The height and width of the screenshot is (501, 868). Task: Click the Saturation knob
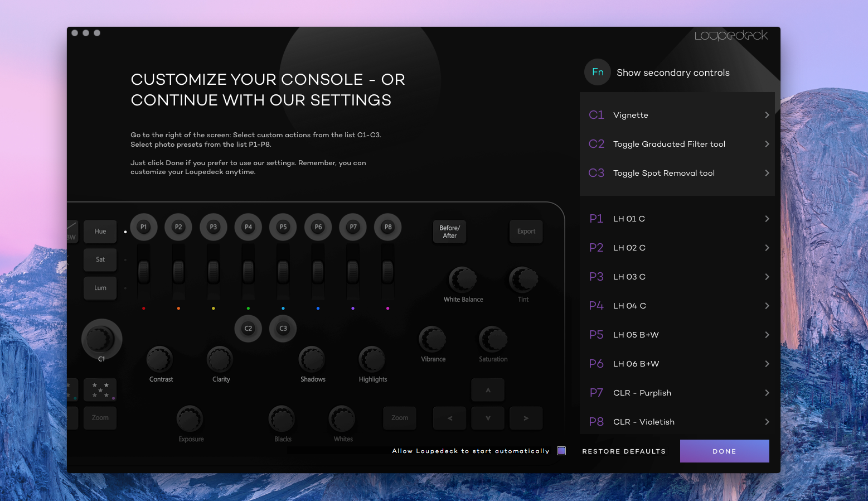point(493,340)
